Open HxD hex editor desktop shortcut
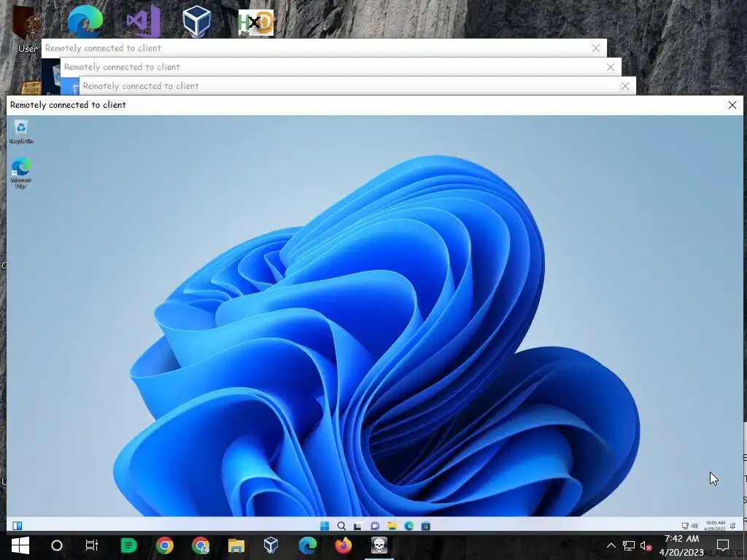The height and width of the screenshot is (560, 747). pos(256,23)
